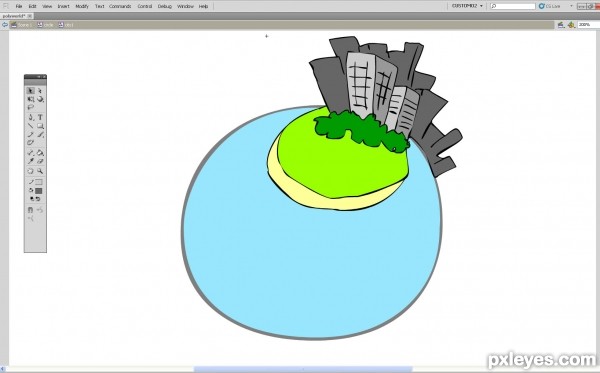
Task: Select the Text tool
Action: [x=40, y=117]
